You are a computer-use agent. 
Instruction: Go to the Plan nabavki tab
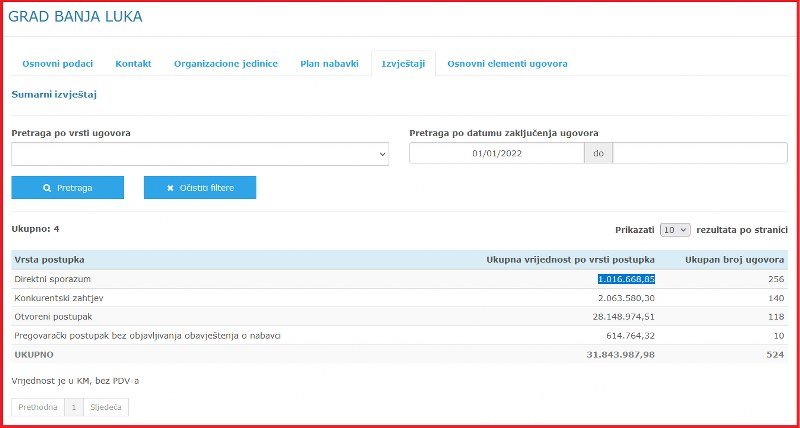(x=329, y=63)
